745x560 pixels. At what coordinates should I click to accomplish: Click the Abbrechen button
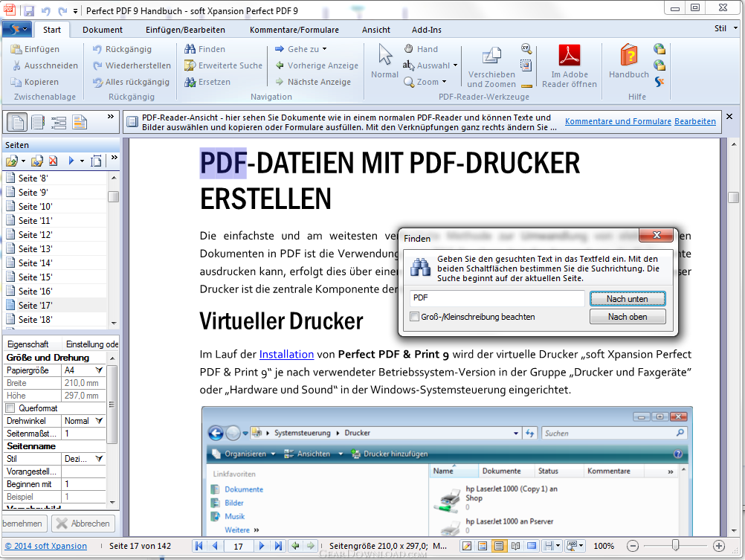[x=83, y=524]
